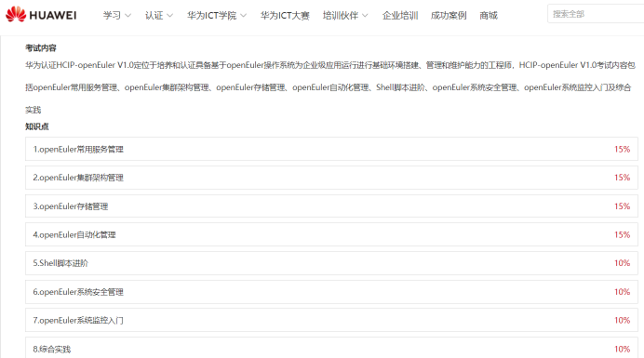Click 15% for openEuler集群架构管理
The width and height of the screenshot is (644, 358).
click(622, 178)
